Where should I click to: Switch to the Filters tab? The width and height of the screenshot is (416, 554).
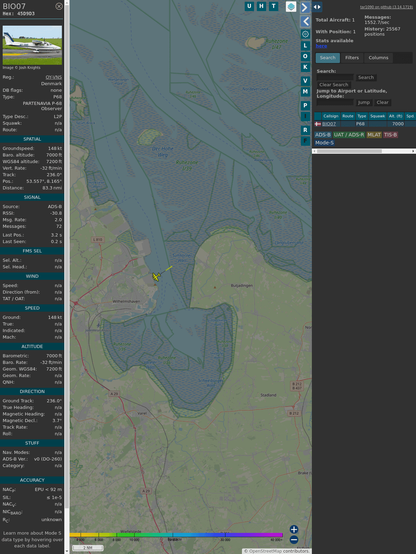point(352,58)
